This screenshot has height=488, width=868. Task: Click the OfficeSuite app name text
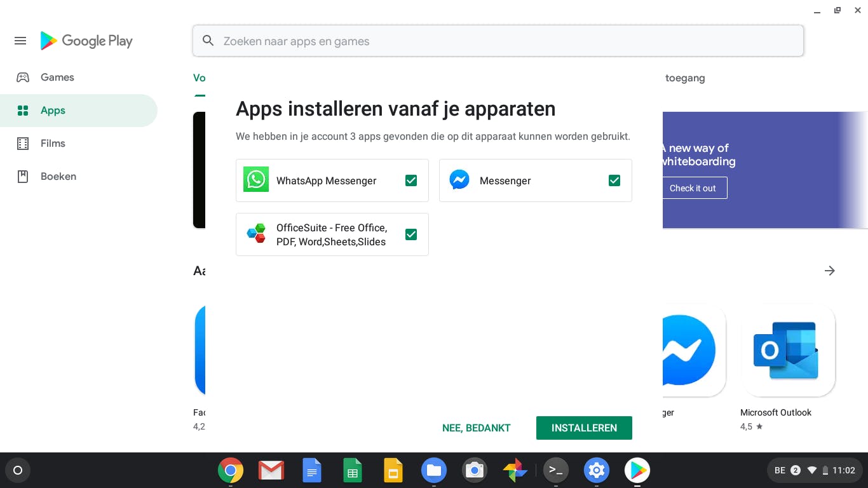pyautogui.click(x=332, y=234)
